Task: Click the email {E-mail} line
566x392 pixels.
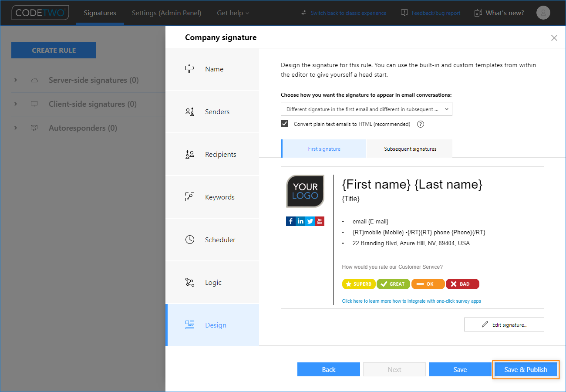Action: pyautogui.click(x=371, y=221)
